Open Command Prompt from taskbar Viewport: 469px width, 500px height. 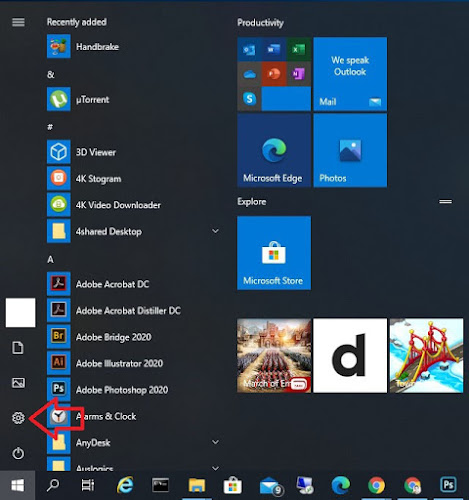click(160, 485)
